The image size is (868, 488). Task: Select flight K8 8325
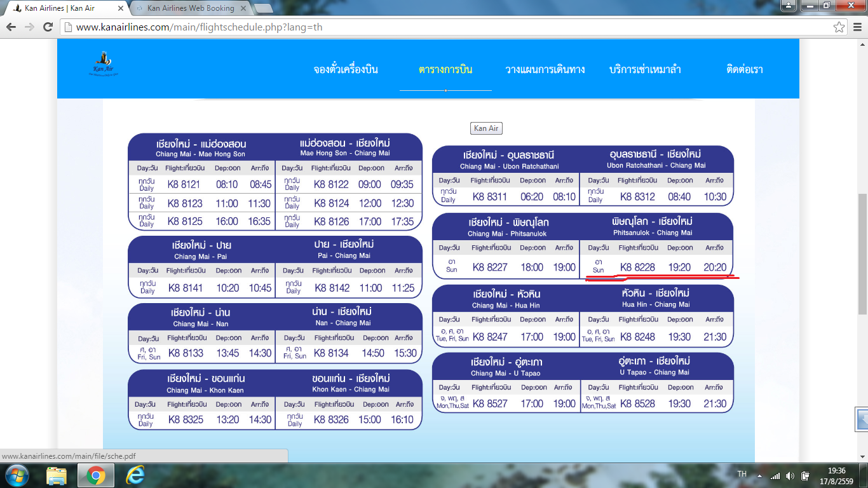[186, 420]
